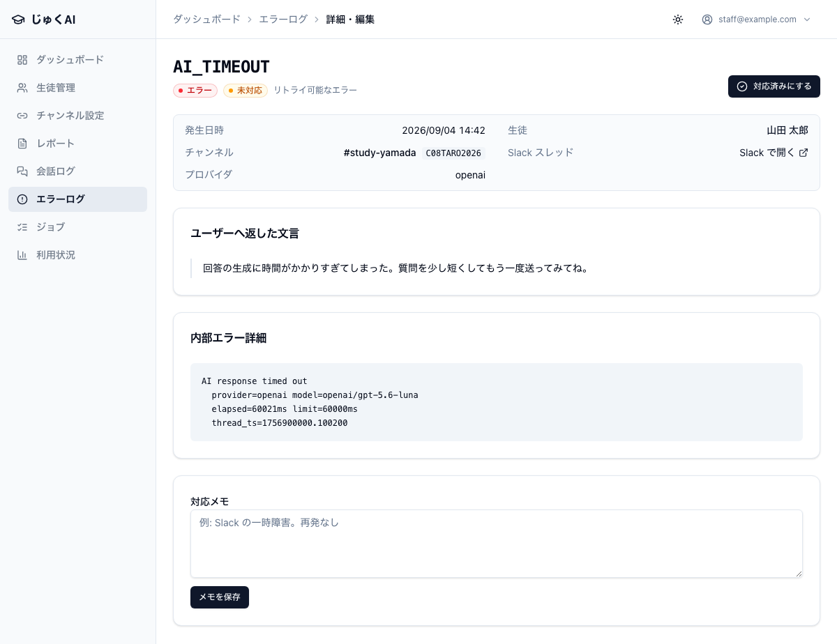Click the textarea resize handle corner
Image resolution: width=837 pixels, height=644 pixels.
click(x=799, y=574)
